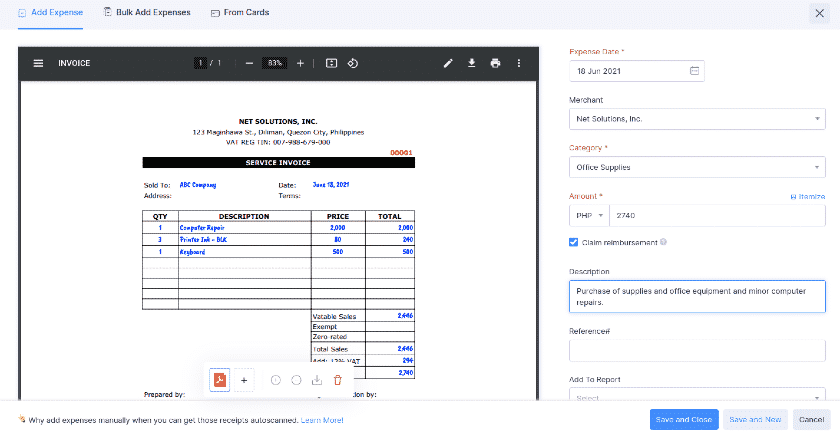Image resolution: width=840 pixels, height=434 pixels.
Task: Zoom in the invoice PDF
Action: coord(301,63)
